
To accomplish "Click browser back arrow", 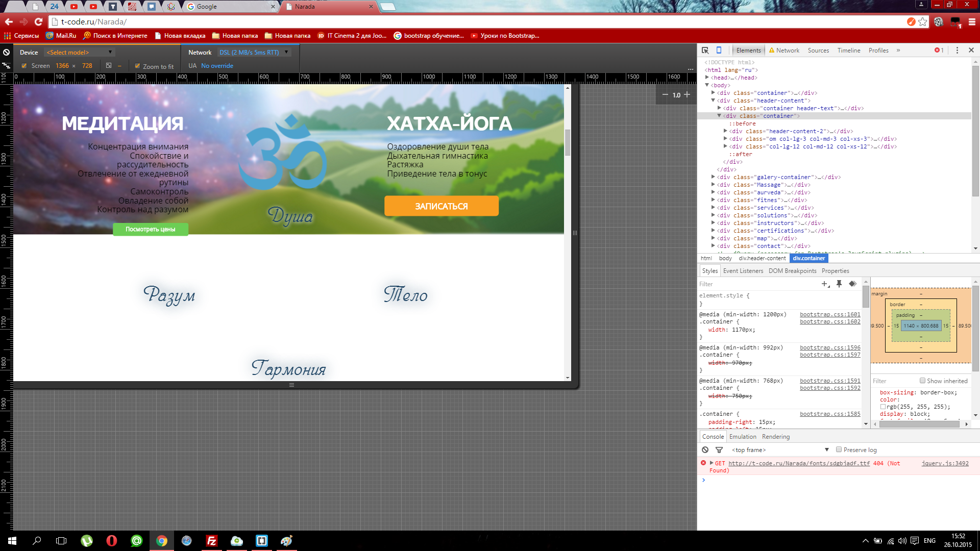I will (9, 21).
